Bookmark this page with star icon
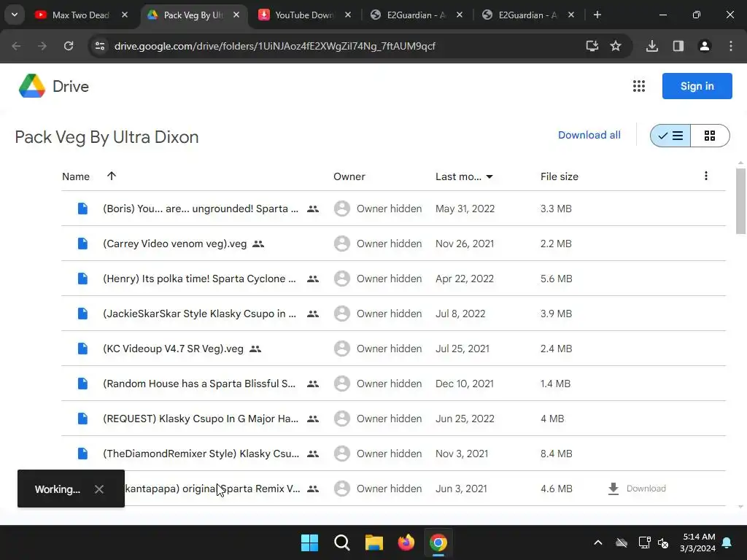747x560 pixels. pyautogui.click(x=616, y=46)
